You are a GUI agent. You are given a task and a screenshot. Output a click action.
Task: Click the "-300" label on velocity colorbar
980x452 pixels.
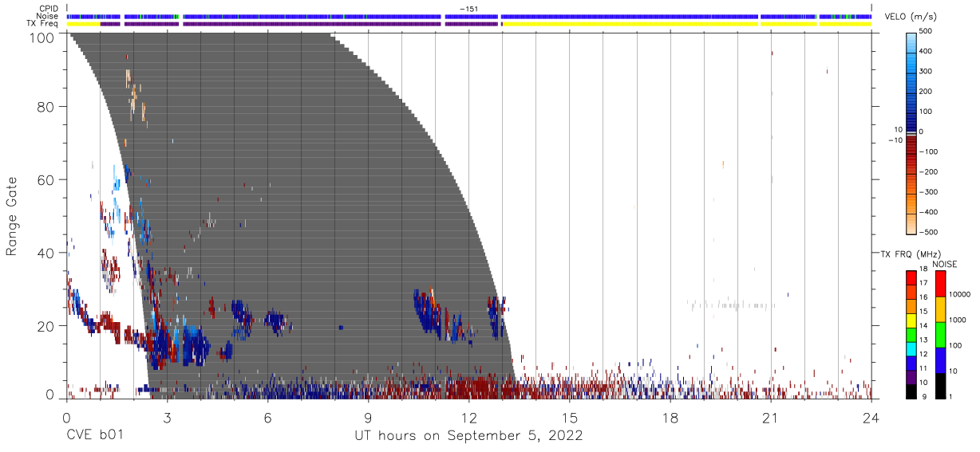coord(927,192)
